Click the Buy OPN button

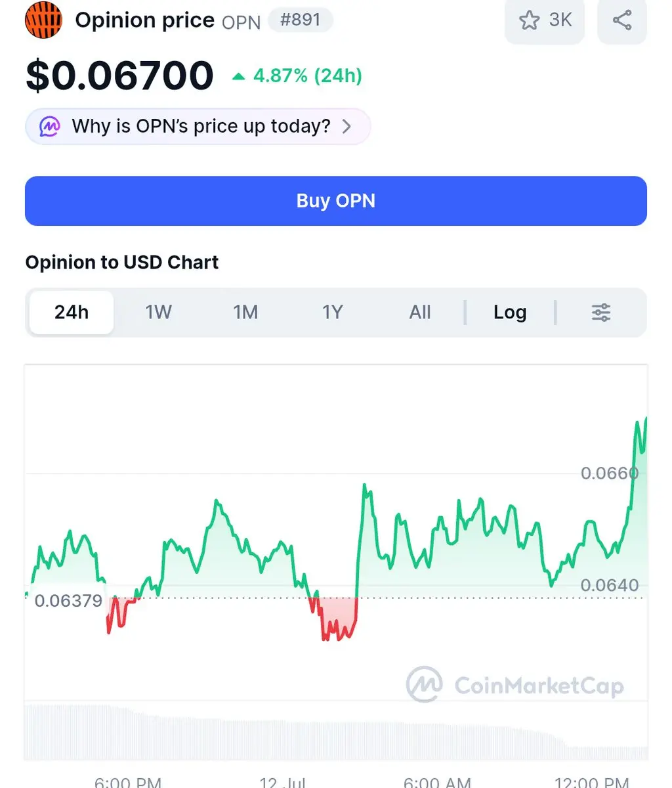pyautogui.click(x=336, y=201)
